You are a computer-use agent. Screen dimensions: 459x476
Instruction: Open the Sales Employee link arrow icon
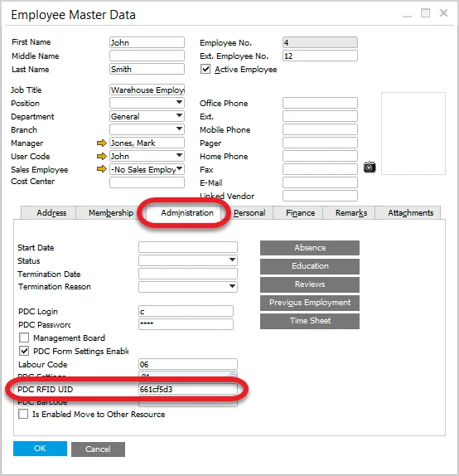pyautogui.click(x=102, y=169)
